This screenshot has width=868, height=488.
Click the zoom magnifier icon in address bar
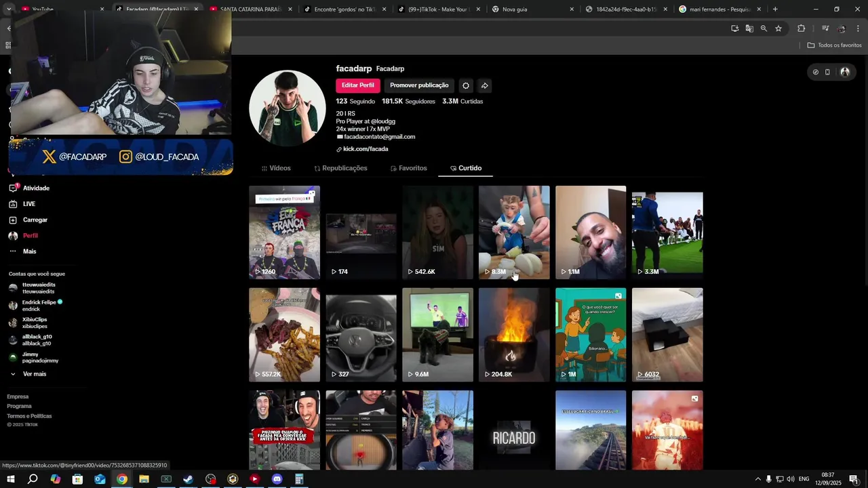click(764, 28)
